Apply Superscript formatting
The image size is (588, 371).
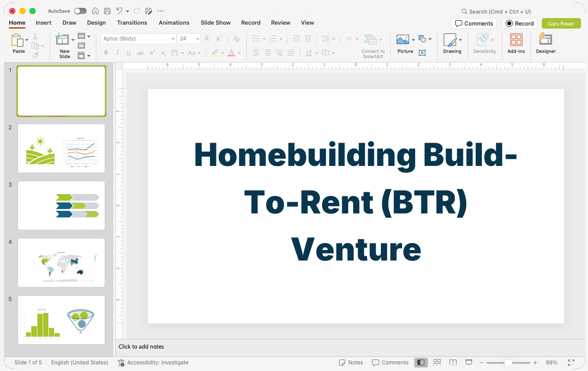point(152,53)
